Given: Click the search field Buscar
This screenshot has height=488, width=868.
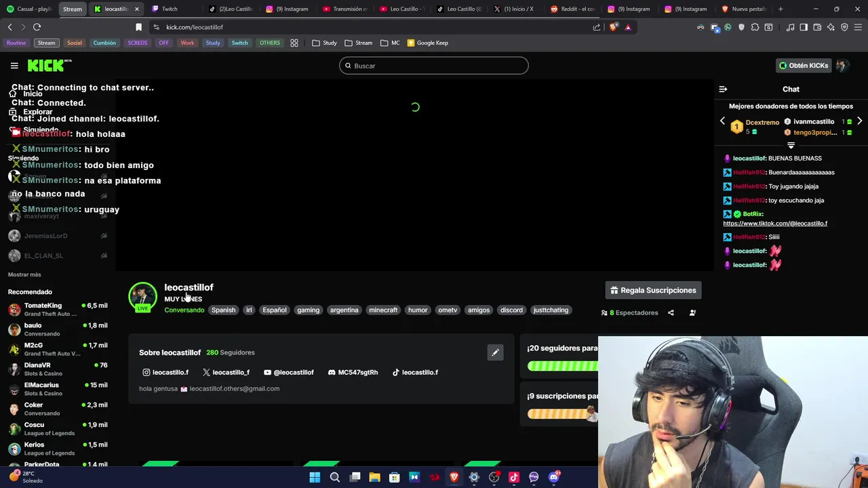Looking at the screenshot, I should click(x=434, y=66).
